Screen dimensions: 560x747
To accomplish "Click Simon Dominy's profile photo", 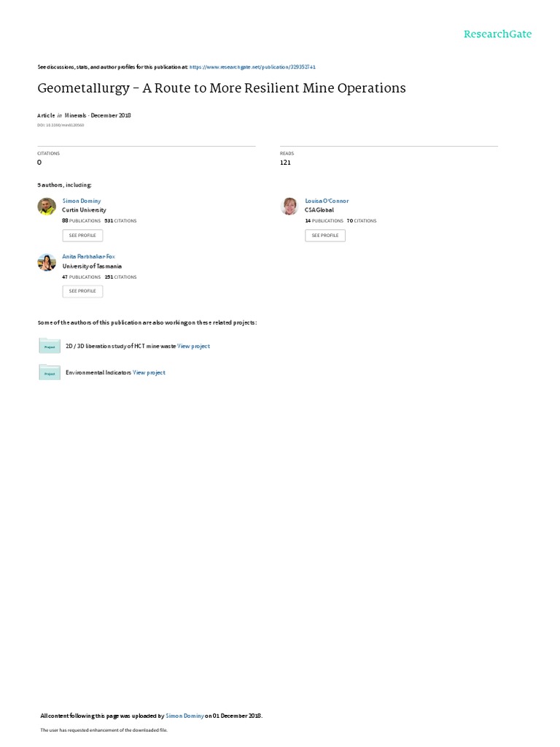I will [47, 206].
